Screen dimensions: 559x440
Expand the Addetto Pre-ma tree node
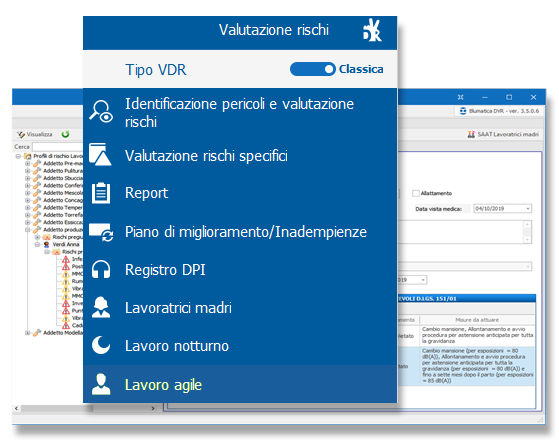pyautogui.click(x=27, y=164)
